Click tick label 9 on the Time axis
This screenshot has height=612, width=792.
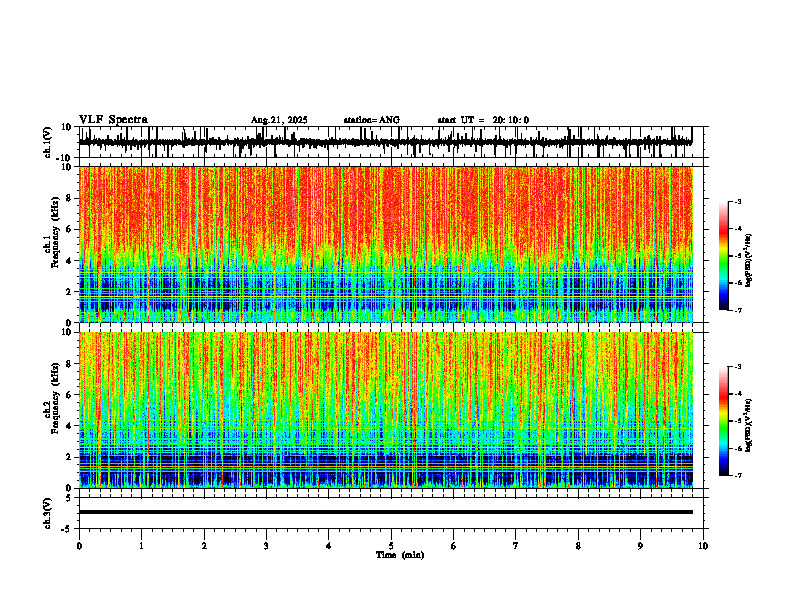(640, 546)
